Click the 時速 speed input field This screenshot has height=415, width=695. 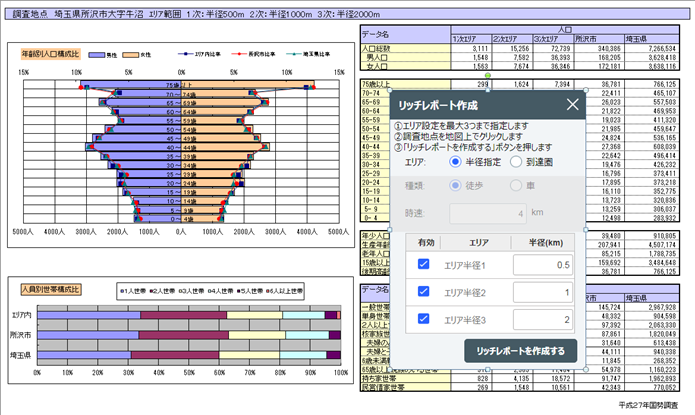click(488, 213)
